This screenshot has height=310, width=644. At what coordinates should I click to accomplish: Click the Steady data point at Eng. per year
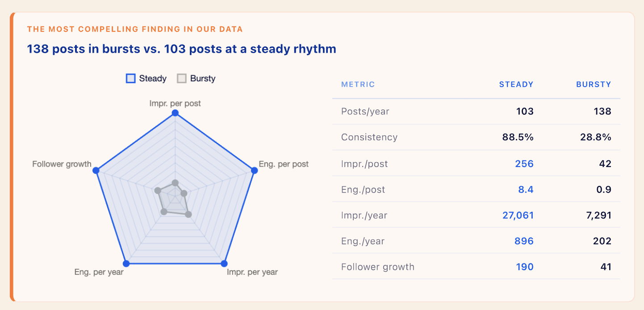coord(126,264)
